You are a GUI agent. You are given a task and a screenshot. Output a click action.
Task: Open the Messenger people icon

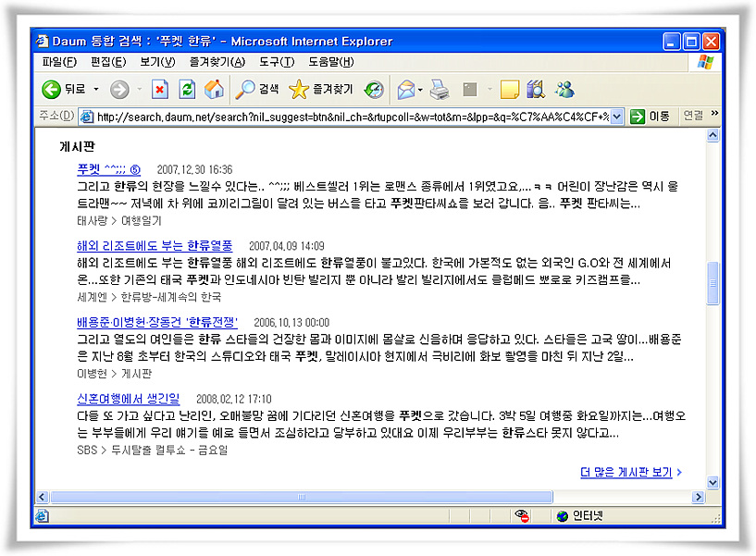pyautogui.click(x=564, y=89)
